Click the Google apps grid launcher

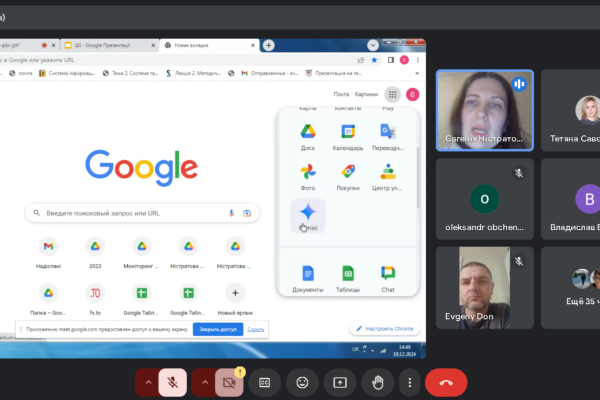(393, 94)
